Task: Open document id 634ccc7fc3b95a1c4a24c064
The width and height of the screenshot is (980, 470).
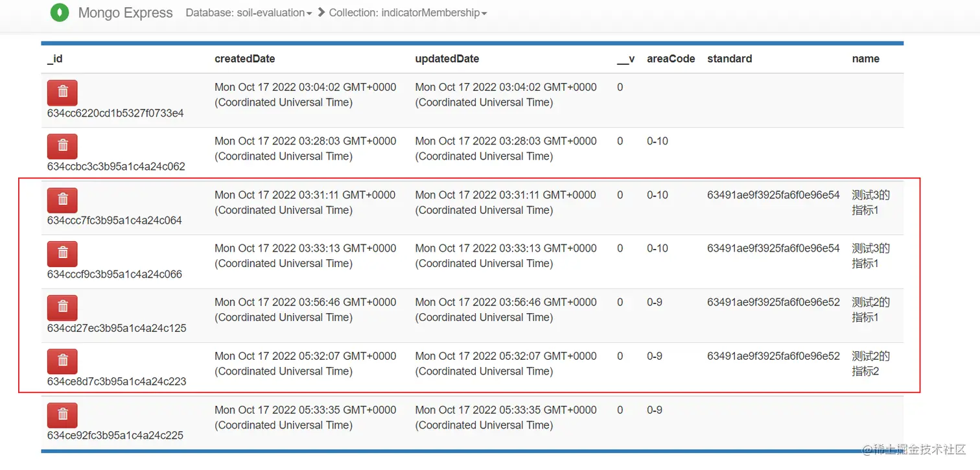Action: click(x=115, y=220)
